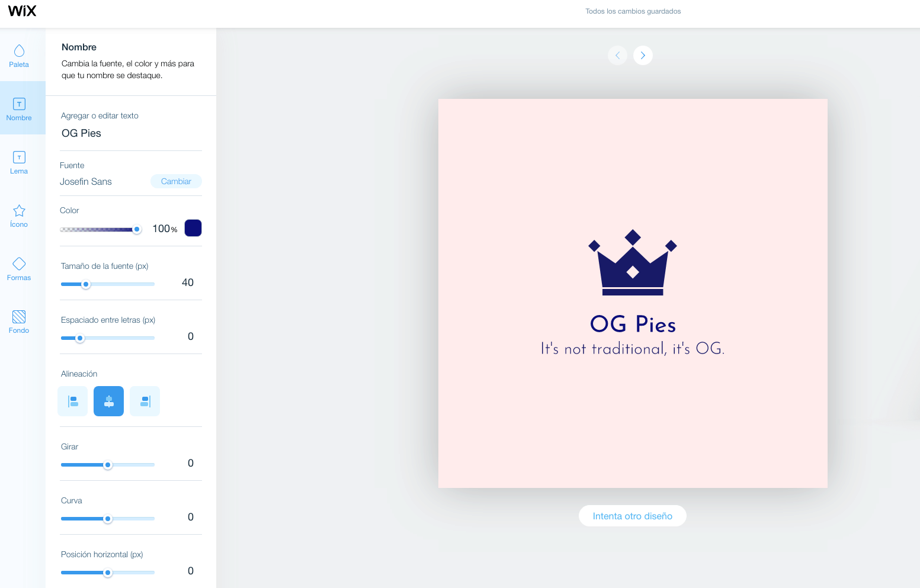The image size is (920, 588).
Task: Click the Tamaño de la fuente label
Action: point(104,266)
